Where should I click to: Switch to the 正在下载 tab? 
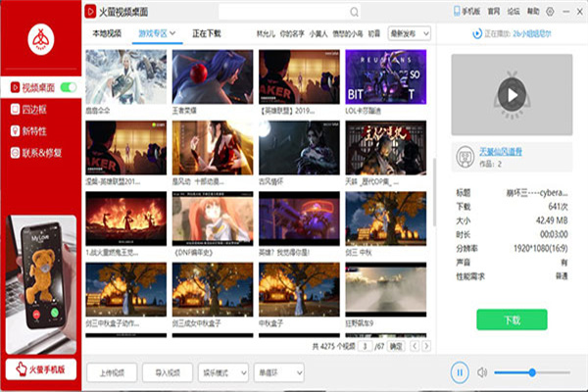[207, 33]
